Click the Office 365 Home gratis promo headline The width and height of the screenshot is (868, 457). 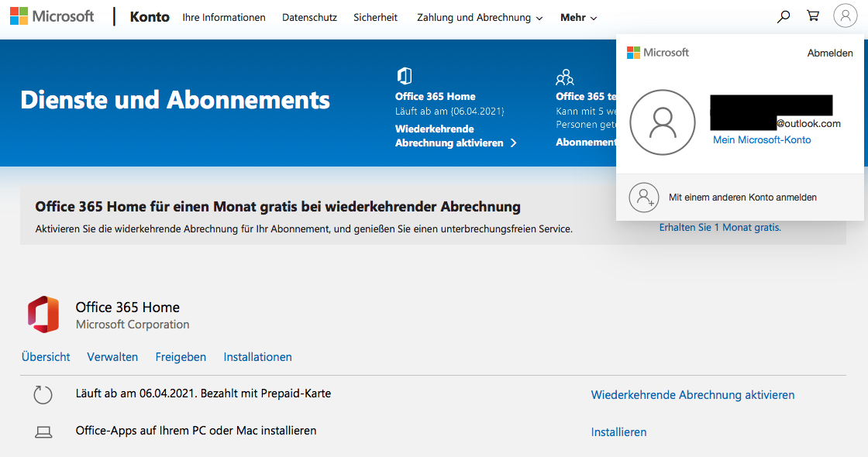(x=278, y=206)
